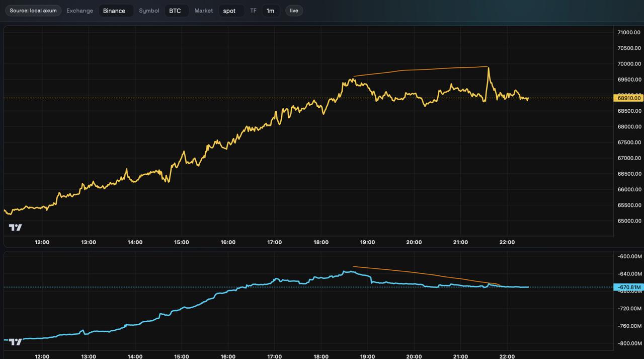Click the 68910.00 current price tag
The image size is (644, 359).
tap(628, 98)
